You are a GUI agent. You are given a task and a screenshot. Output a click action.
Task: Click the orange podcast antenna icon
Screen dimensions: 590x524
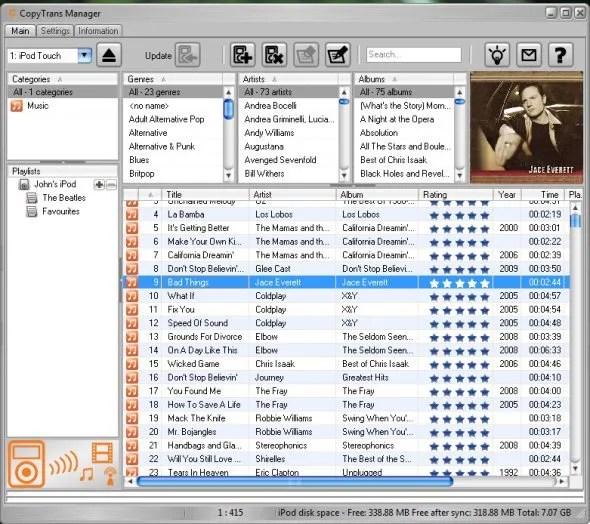pyautogui.click(x=110, y=476)
